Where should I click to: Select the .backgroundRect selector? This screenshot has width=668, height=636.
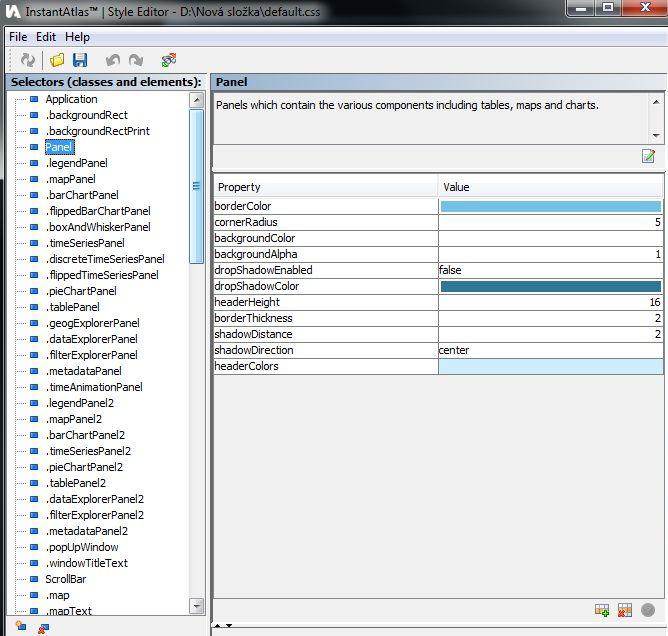(x=87, y=115)
